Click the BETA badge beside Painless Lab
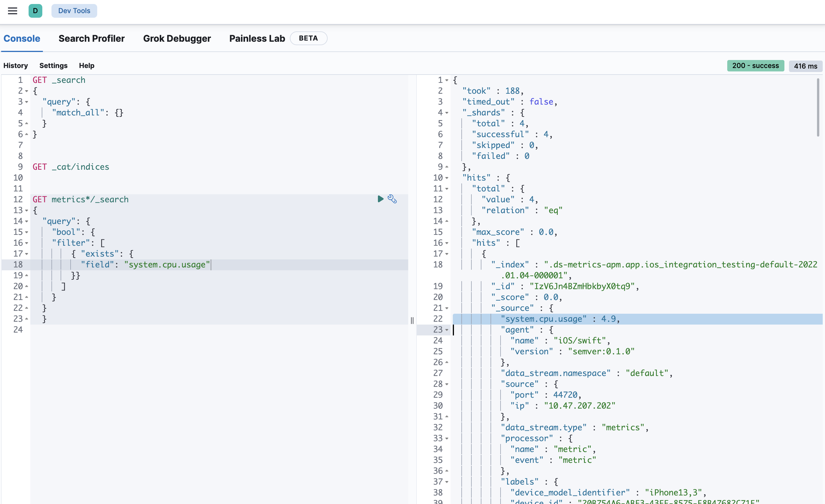 point(308,38)
